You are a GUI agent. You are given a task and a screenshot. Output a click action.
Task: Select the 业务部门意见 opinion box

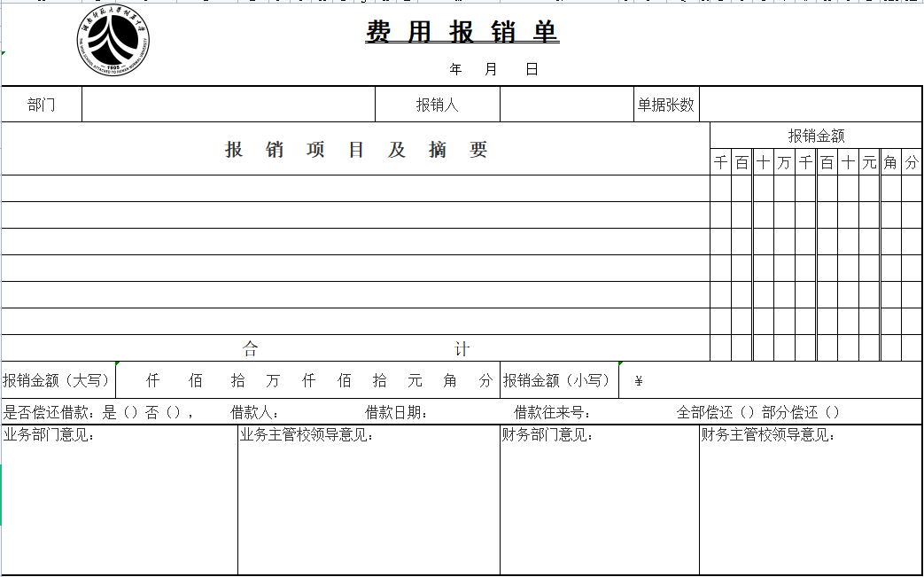(119, 501)
